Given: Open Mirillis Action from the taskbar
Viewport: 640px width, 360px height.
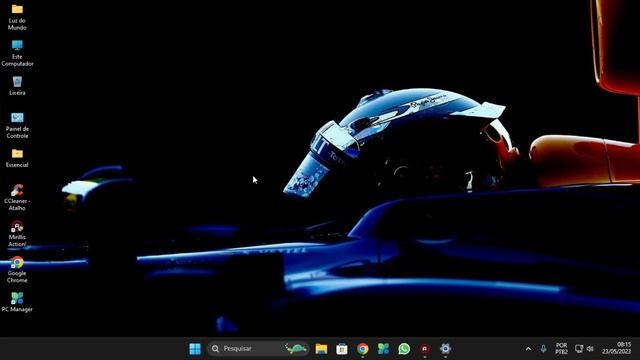Looking at the screenshot, I should point(424,349).
